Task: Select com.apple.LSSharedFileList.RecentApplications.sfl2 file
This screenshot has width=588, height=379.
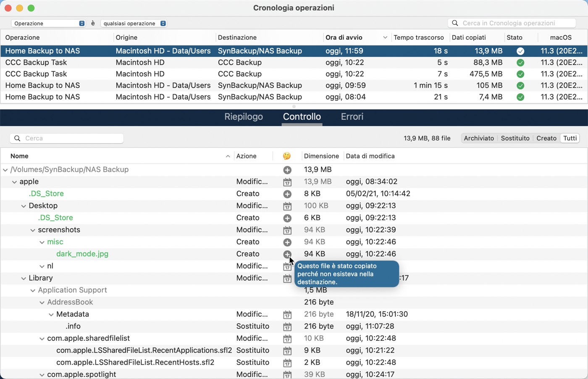Action: [144, 350]
